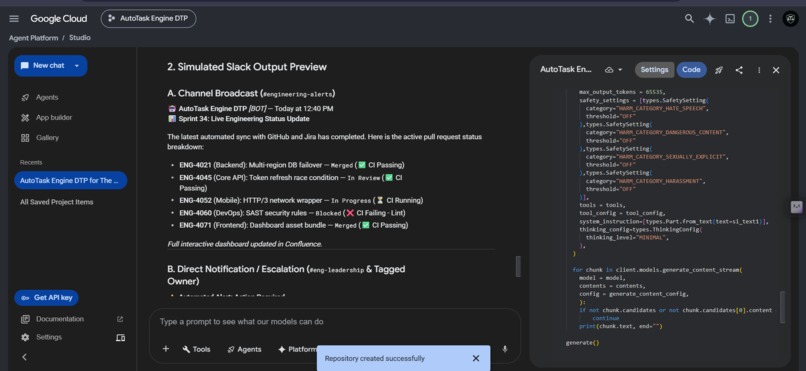Click the ENG-4060 (DevOps) list item
Screen dimensions: 806x371
pos(292,213)
